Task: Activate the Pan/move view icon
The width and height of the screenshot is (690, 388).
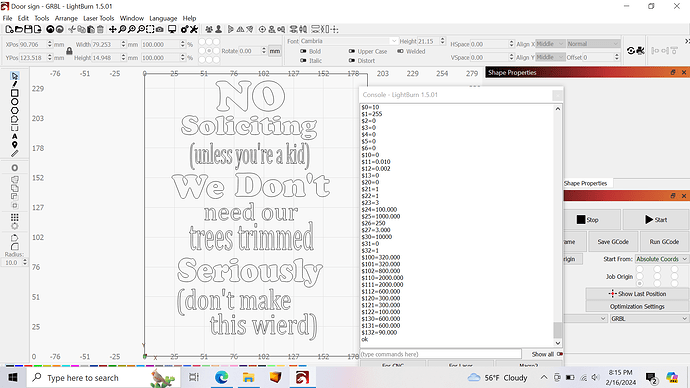Action: [x=113, y=29]
